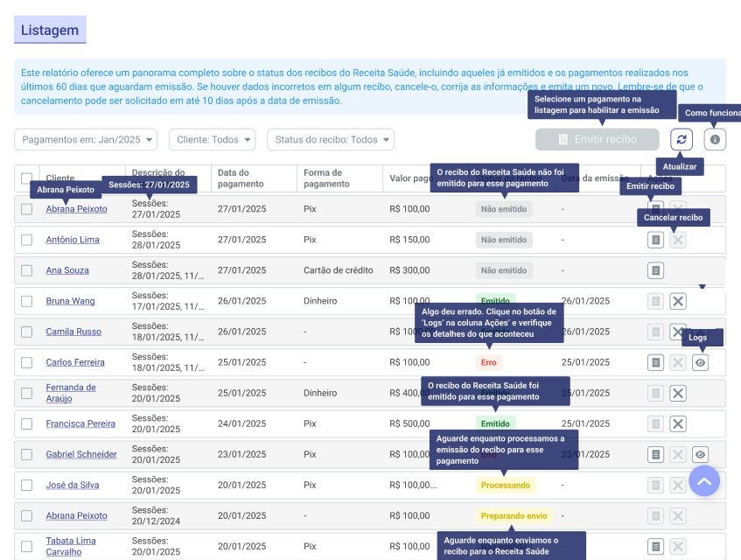
Task: Open José da Silva link
Action: pos(73,486)
